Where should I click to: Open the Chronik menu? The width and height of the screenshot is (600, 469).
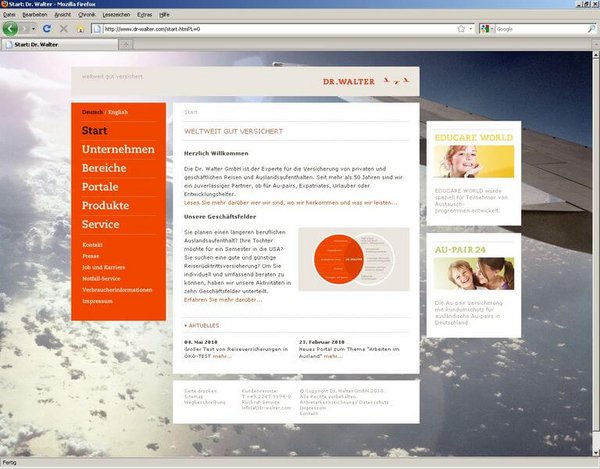click(87, 15)
